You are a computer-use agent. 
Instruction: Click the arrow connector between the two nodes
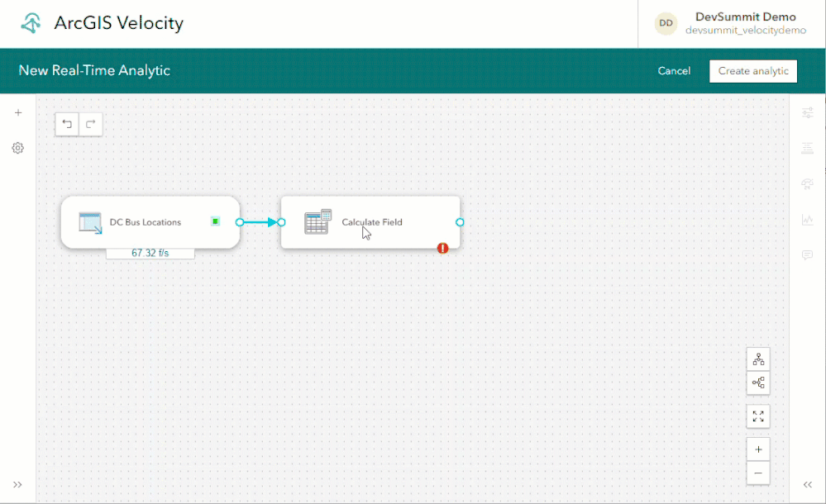(260, 222)
